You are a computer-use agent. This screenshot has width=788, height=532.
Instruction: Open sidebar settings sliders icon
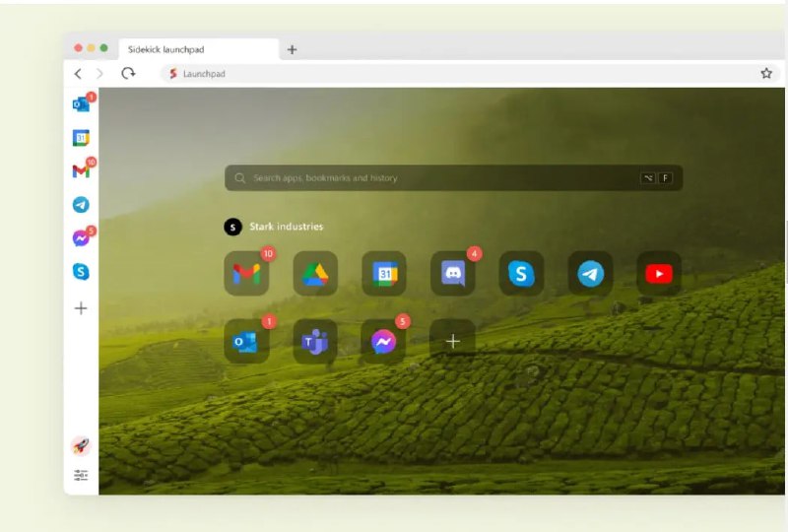81,476
